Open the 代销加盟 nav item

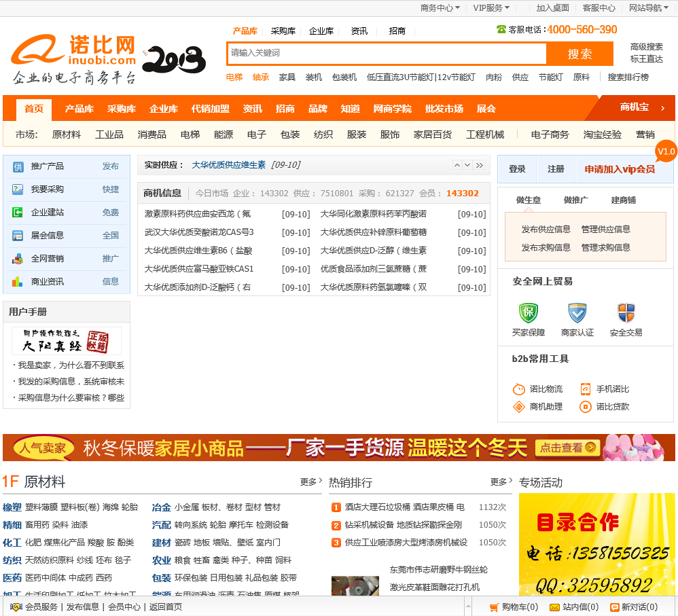point(210,109)
